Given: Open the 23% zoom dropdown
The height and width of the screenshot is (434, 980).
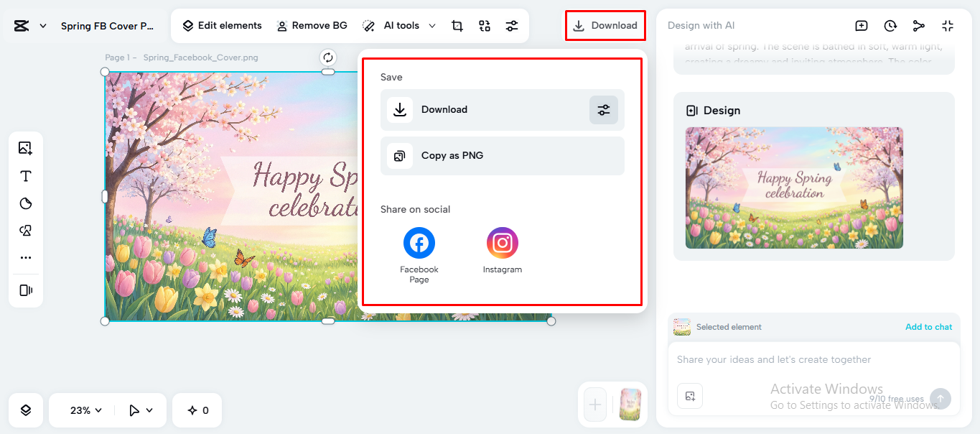Looking at the screenshot, I should 85,410.
